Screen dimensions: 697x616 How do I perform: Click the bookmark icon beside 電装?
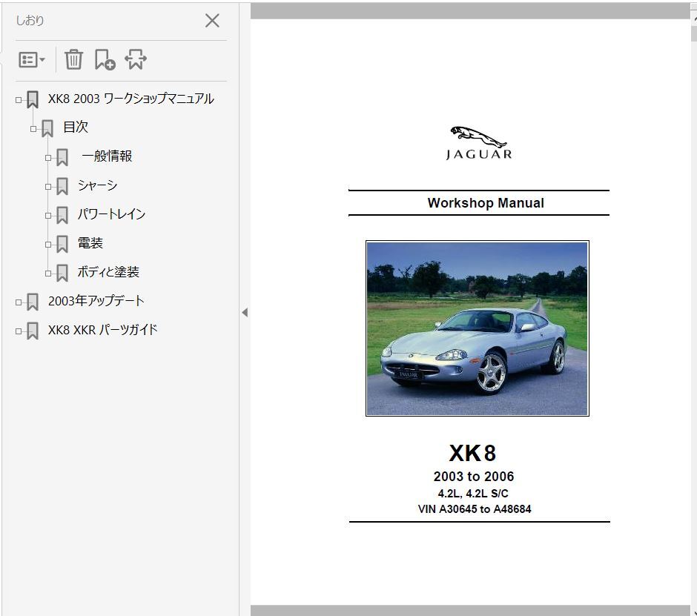click(x=62, y=245)
